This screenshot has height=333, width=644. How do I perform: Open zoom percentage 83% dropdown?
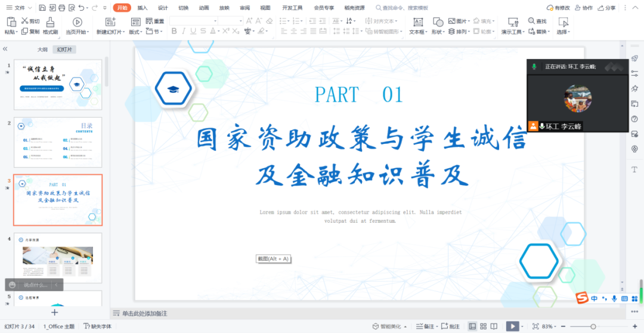(548, 326)
